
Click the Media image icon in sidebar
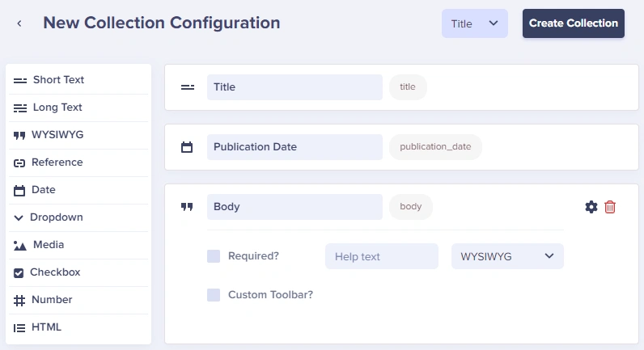pyautogui.click(x=19, y=246)
